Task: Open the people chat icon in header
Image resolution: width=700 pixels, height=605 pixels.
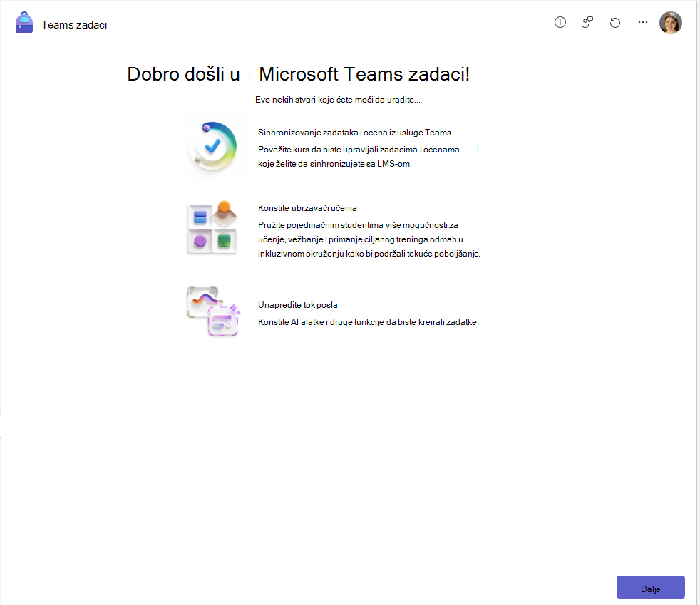Action: coord(587,22)
